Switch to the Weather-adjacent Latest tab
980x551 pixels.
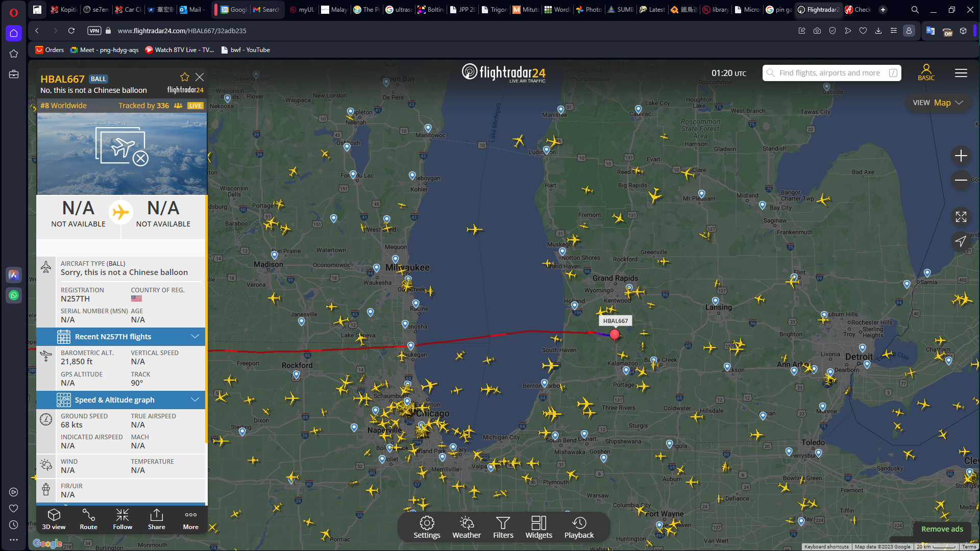[x=652, y=10]
